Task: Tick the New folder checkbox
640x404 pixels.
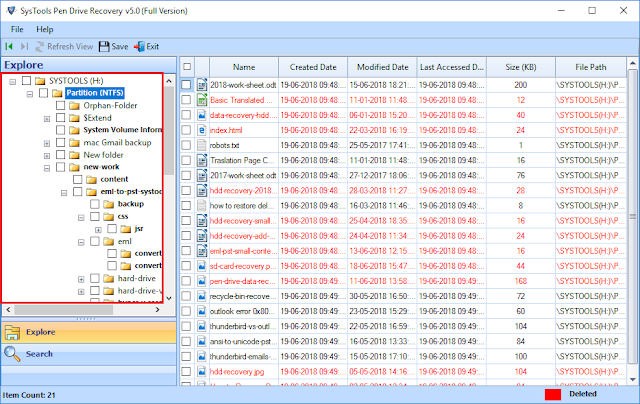Action: point(60,155)
